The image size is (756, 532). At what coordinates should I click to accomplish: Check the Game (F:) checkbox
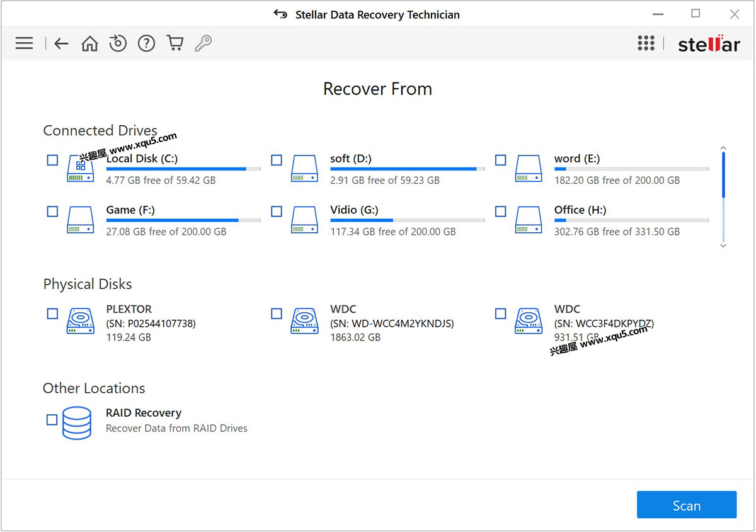(52, 212)
